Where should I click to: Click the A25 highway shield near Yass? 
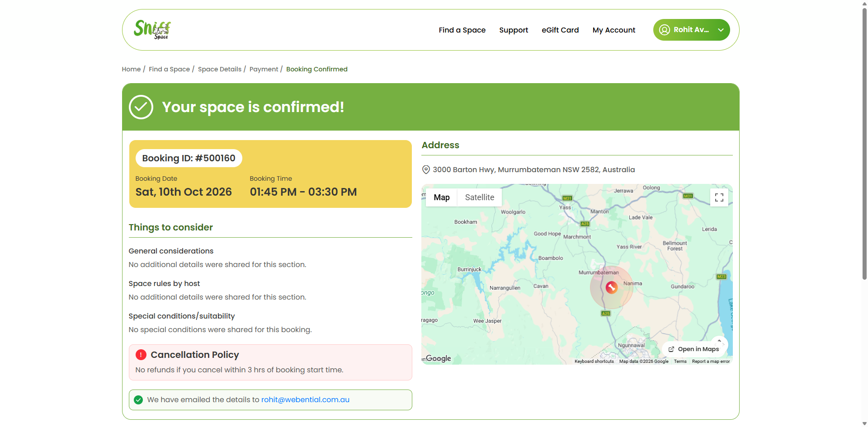(x=585, y=224)
